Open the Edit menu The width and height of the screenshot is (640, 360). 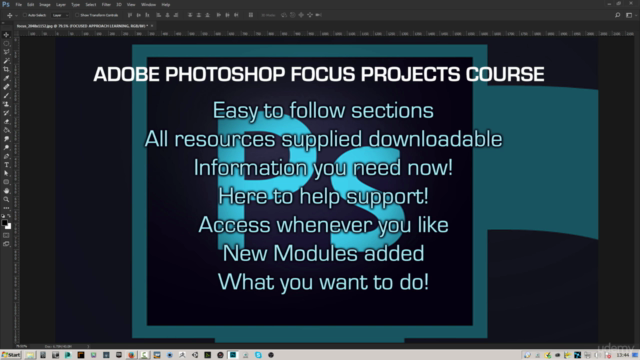point(31,4)
